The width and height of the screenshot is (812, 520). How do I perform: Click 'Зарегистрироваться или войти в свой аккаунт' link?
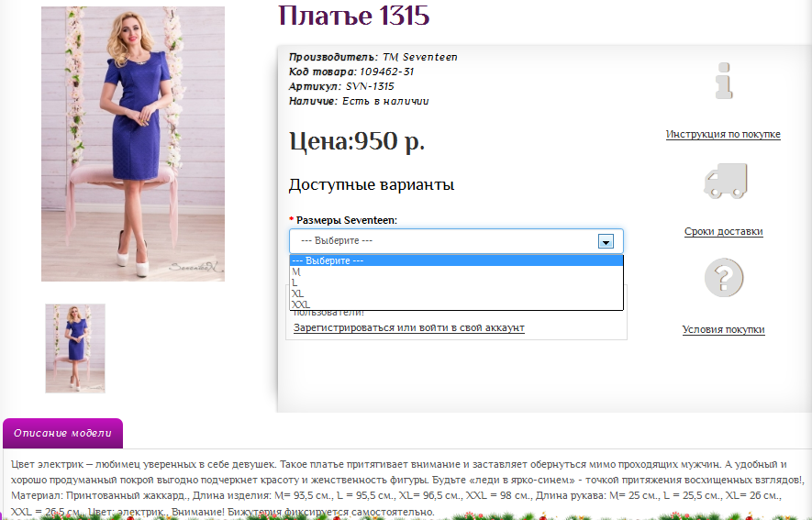[x=408, y=327]
